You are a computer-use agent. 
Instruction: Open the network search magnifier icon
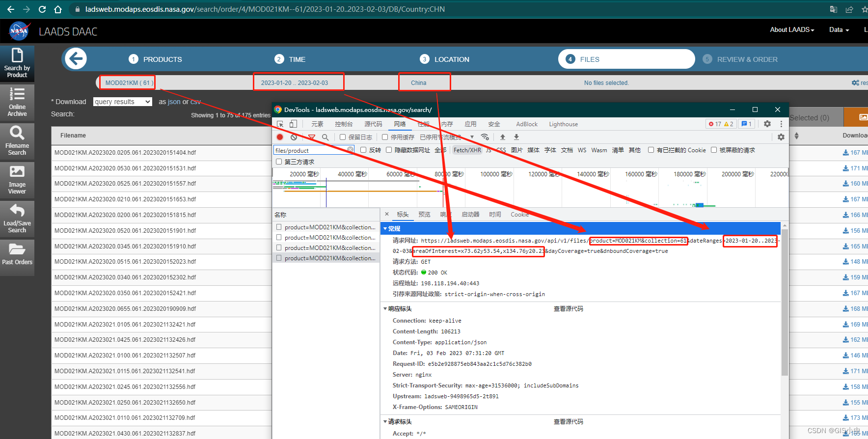(x=325, y=137)
